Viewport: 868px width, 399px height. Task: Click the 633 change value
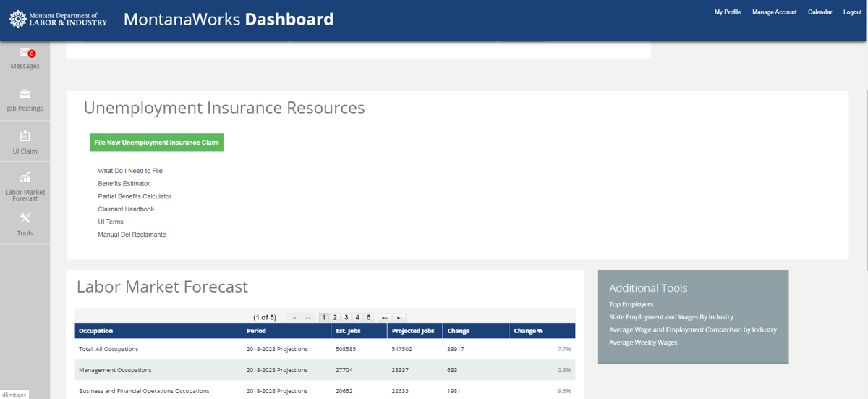pyautogui.click(x=453, y=370)
